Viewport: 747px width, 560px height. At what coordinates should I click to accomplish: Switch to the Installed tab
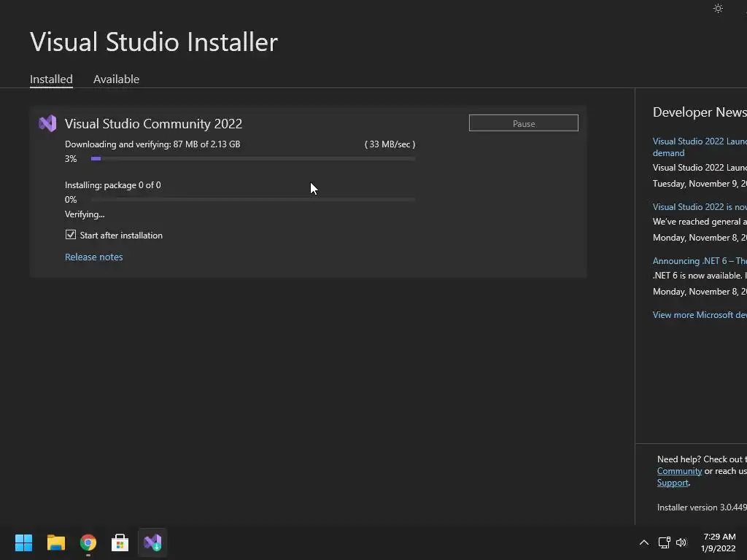point(51,79)
